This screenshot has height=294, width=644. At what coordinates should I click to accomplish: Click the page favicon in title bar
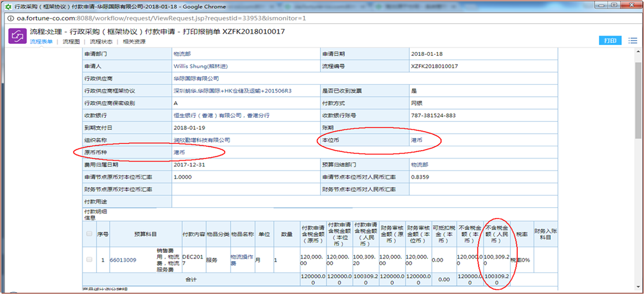(7, 6)
